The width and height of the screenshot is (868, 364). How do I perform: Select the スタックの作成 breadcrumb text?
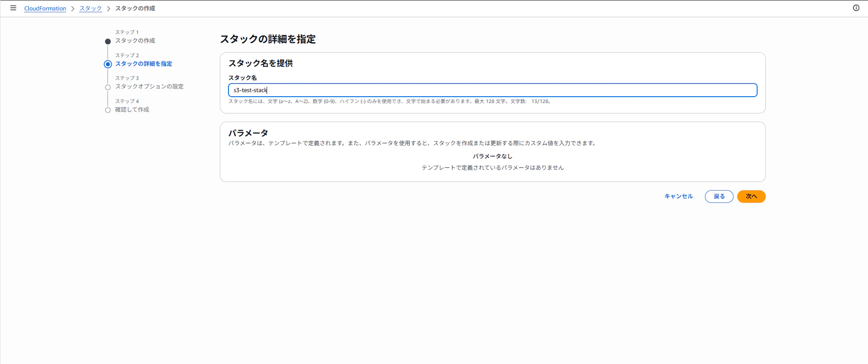tap(135, 9)
